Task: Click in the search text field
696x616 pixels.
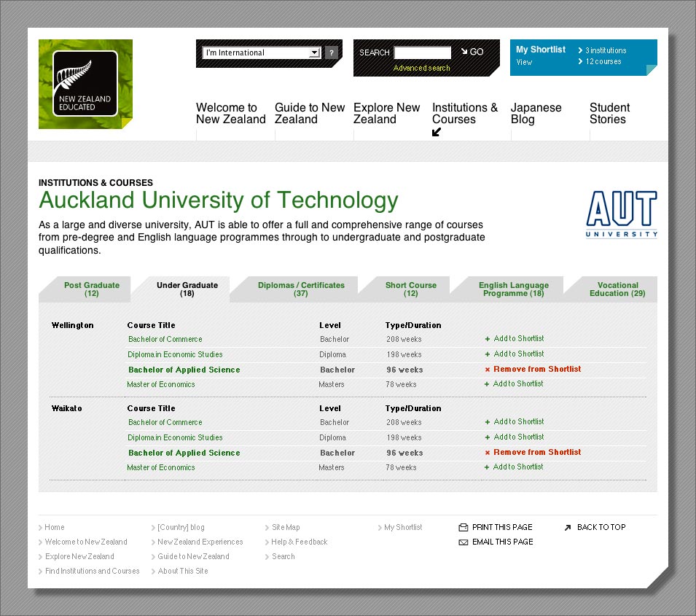Action: [423, 52]
